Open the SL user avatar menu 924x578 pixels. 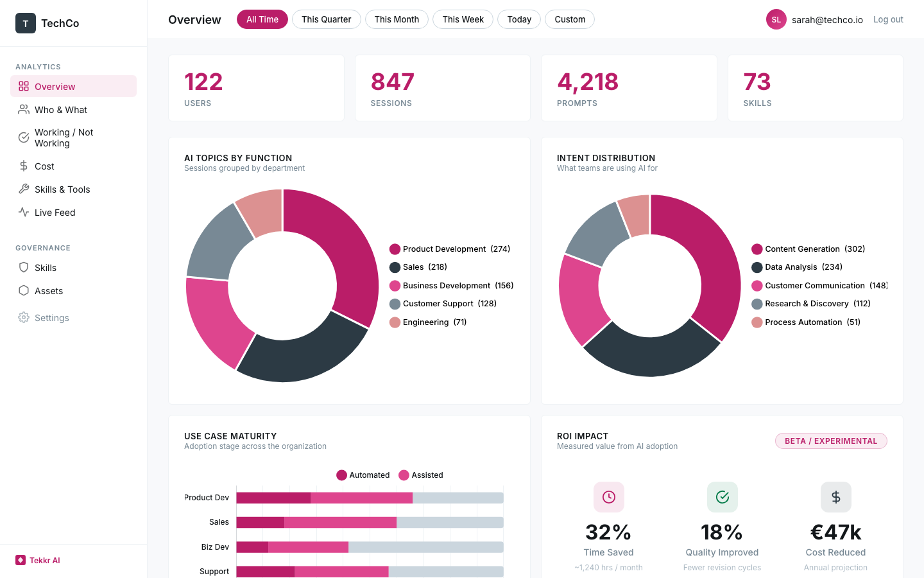[776, 19]
